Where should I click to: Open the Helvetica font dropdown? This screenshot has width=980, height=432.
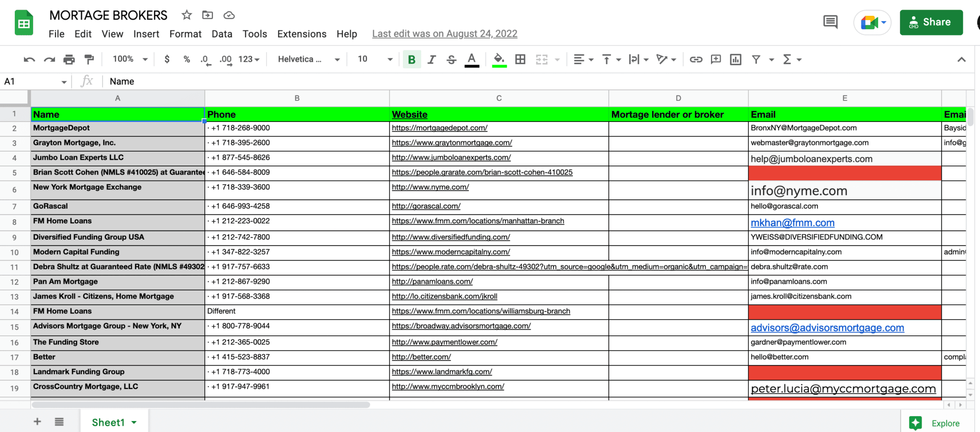309,59
